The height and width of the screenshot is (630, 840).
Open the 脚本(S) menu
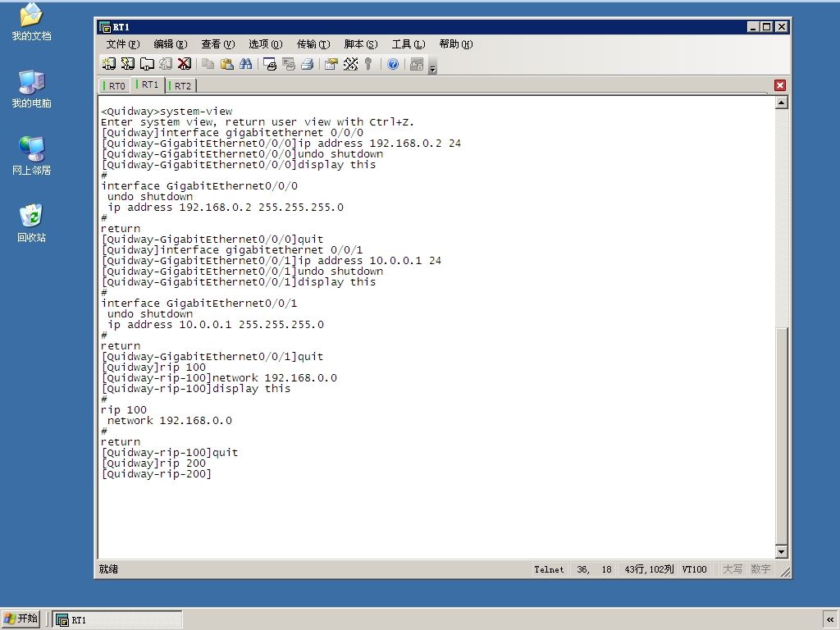click(x=361, y=44)
